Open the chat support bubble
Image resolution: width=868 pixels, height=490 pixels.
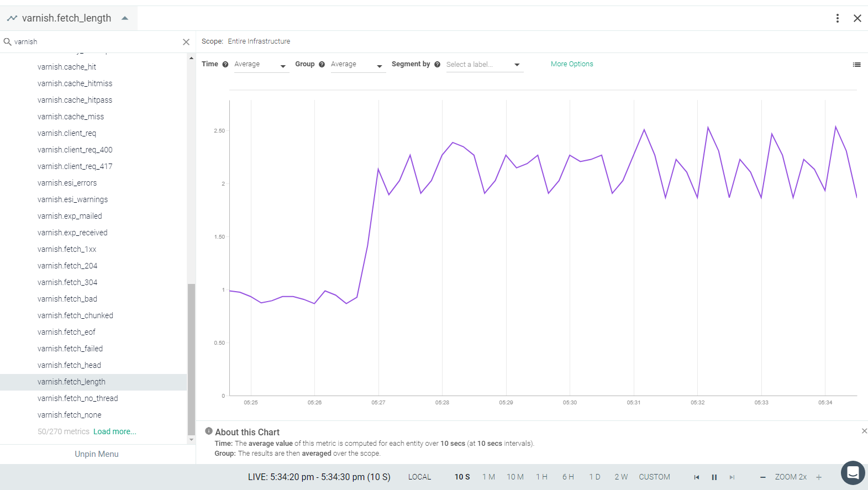(x=853, y=473)
